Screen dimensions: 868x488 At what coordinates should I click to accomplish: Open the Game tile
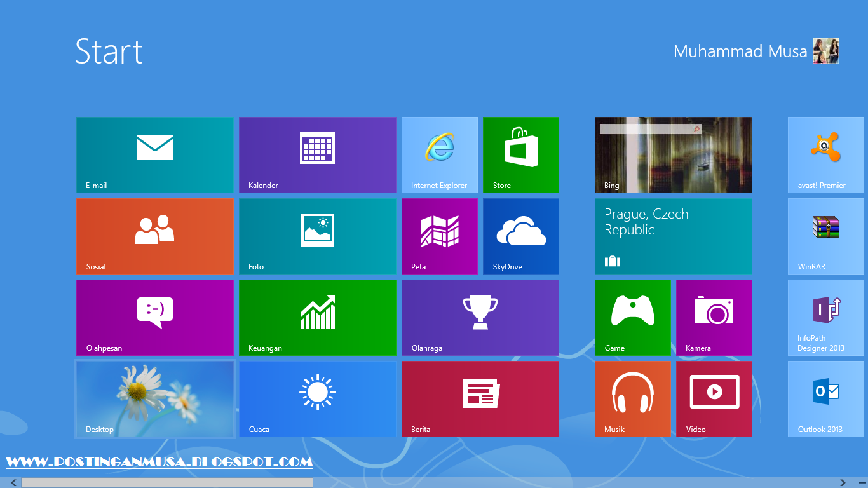pos(632,317)
